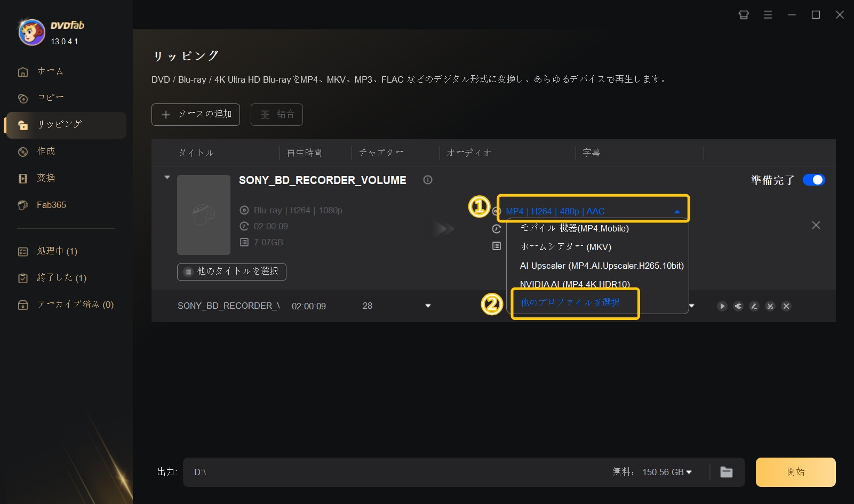Open advanced settings wrench icon
Screen dimensions: 854x504
[x=738, y=306]
